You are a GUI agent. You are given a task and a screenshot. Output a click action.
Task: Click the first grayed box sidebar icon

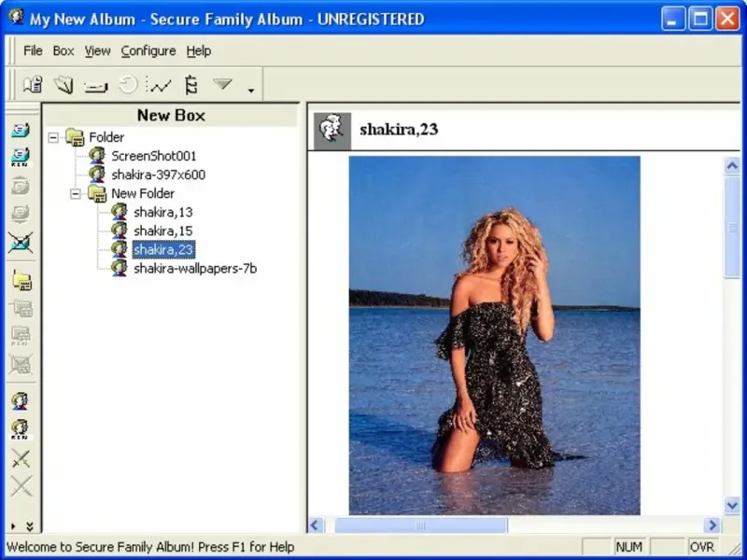click(21, 186)
